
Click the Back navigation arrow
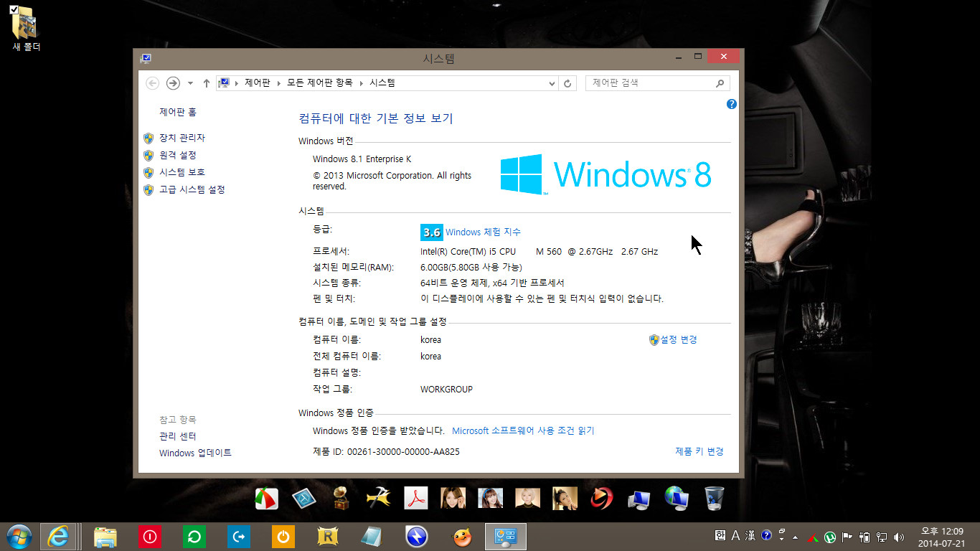pyautogui.click(x=152, y=83)
